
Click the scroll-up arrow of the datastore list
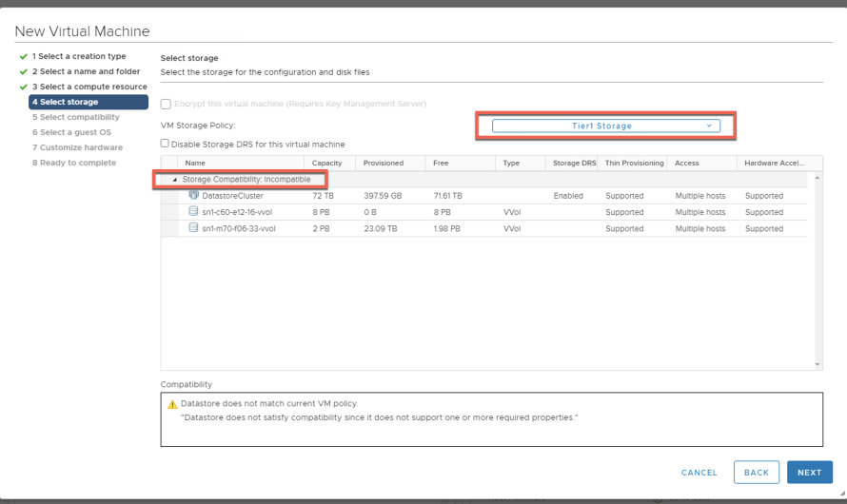(x=817, y=179)
